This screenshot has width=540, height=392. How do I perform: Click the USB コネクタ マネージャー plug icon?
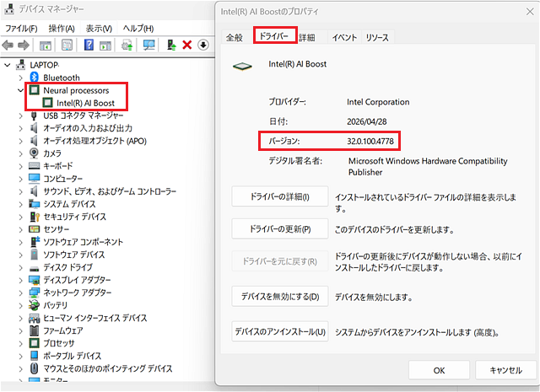coord(34,115)
